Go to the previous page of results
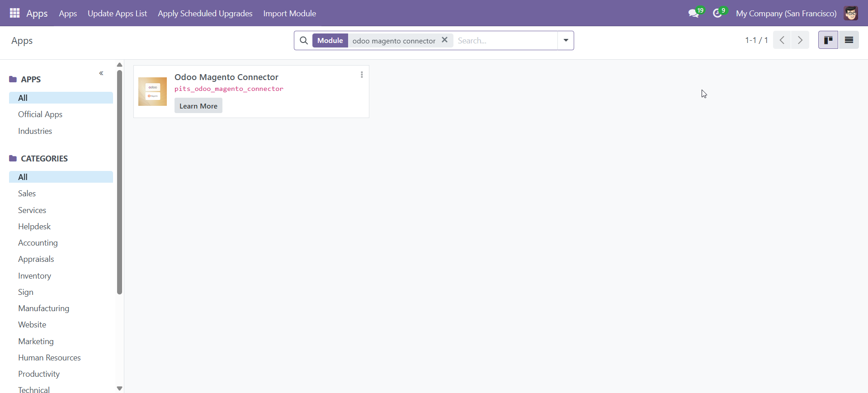 pos(782,40)
